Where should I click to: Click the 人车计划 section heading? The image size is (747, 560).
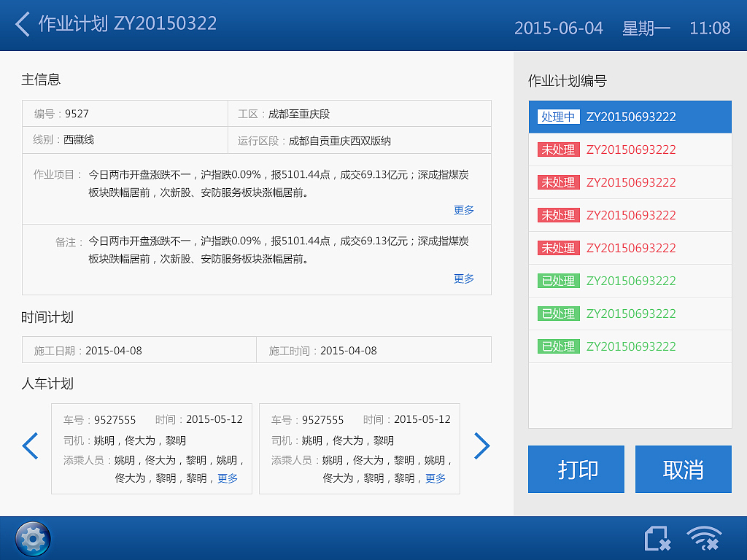pyautogui.click(x=47, y=384)
